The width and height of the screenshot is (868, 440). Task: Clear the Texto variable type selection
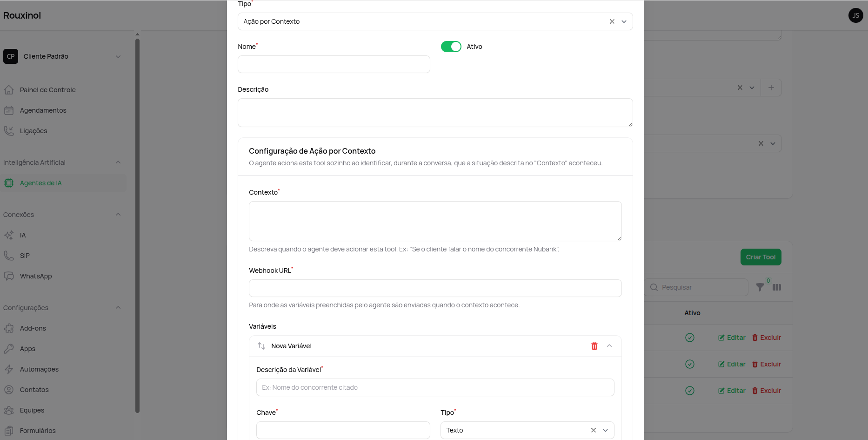click(x=594, y=430)
